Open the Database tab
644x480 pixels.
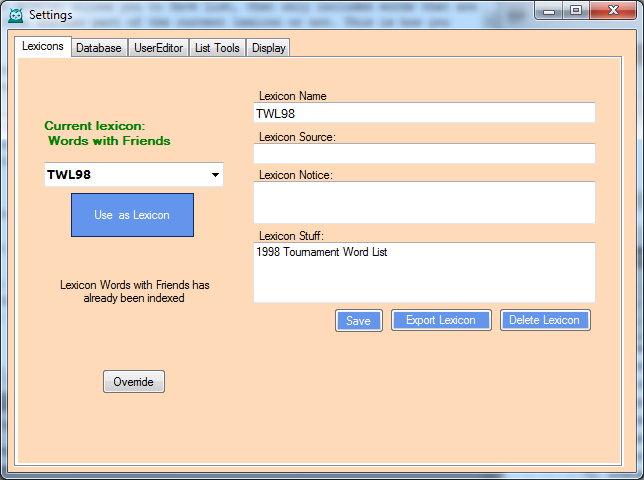99,48
